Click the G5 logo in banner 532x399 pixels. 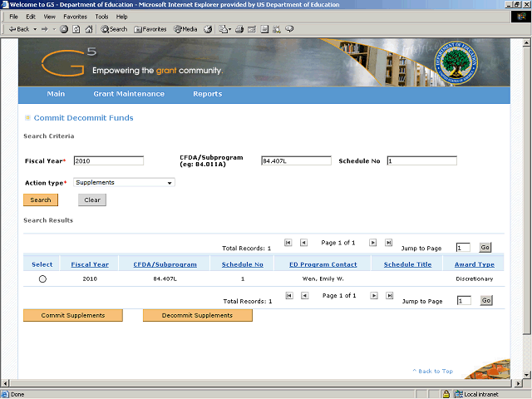click(x=69, y=62)
